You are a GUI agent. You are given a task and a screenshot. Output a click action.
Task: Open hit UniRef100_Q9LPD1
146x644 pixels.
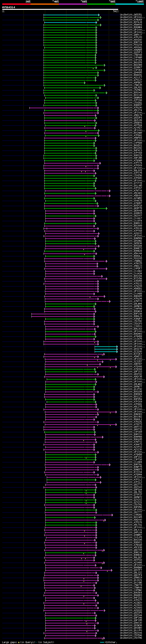(x=131, y=87)
